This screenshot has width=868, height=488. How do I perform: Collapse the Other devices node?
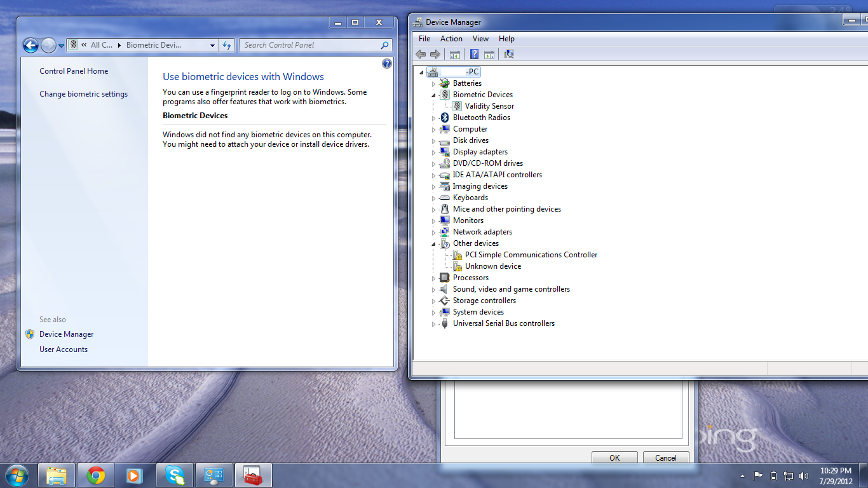434,243
